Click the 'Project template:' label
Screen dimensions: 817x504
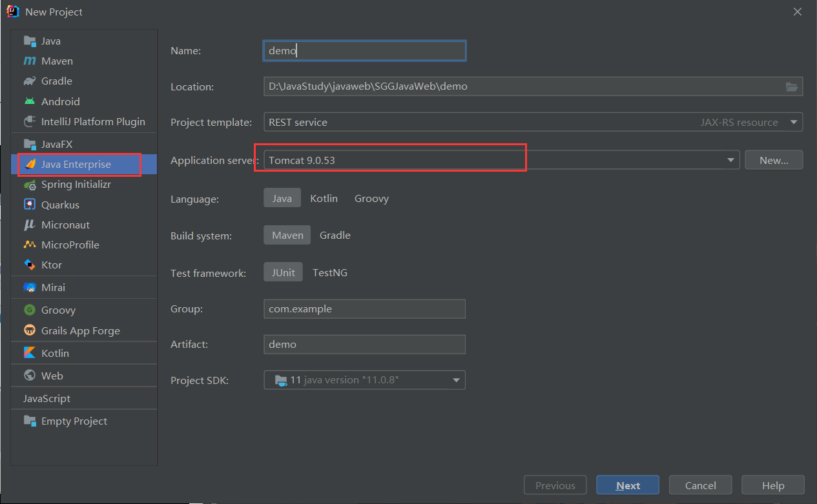point(211,123)
